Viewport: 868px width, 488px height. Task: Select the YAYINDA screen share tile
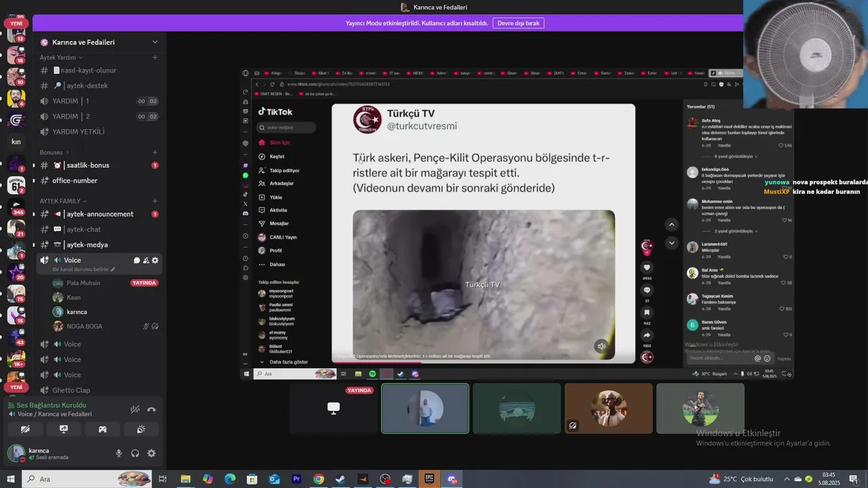333,409
